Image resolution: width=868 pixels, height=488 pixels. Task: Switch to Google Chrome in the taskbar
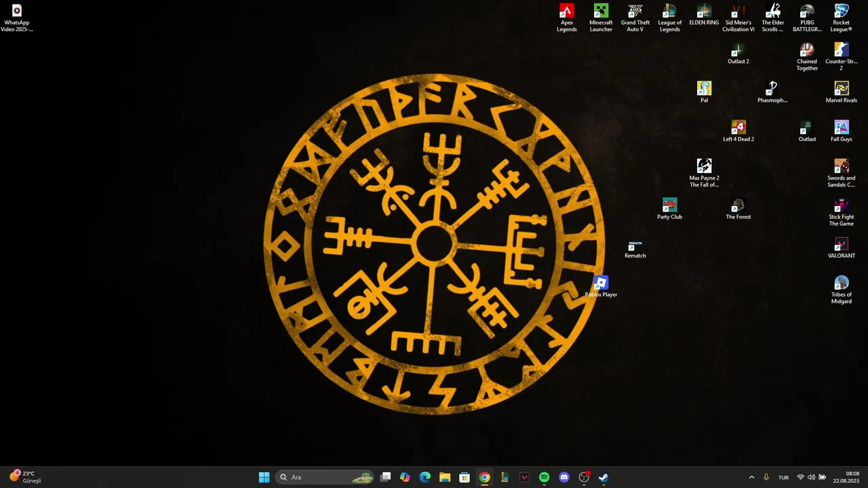point(484,477)
